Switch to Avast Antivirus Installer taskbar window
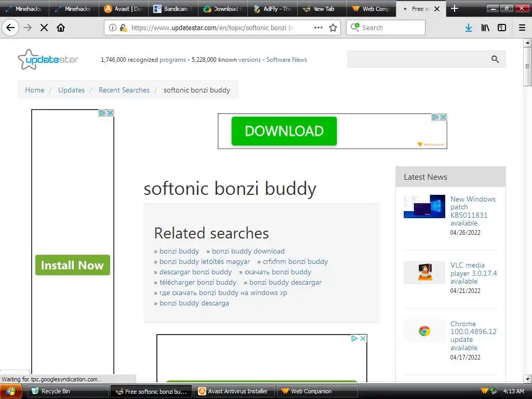 pos(234,391)
